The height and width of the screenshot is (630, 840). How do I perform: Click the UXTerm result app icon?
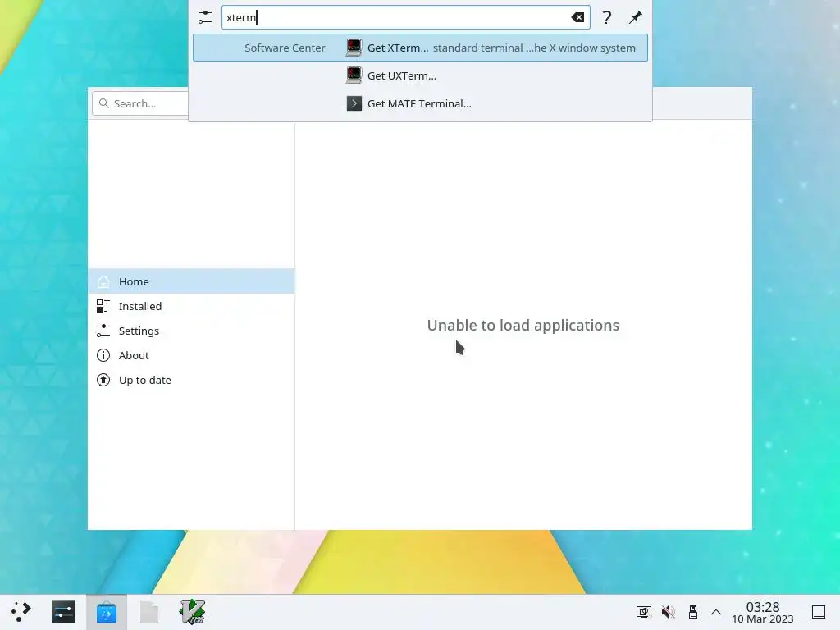click(354, 75)
